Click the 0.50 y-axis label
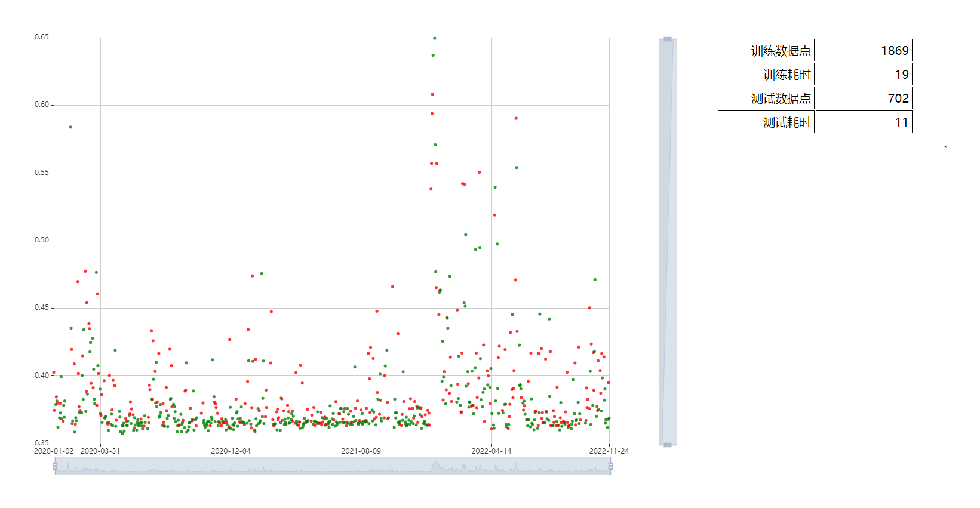The height and width of the screenshot is (508, 980). click(x=42, y=240)
